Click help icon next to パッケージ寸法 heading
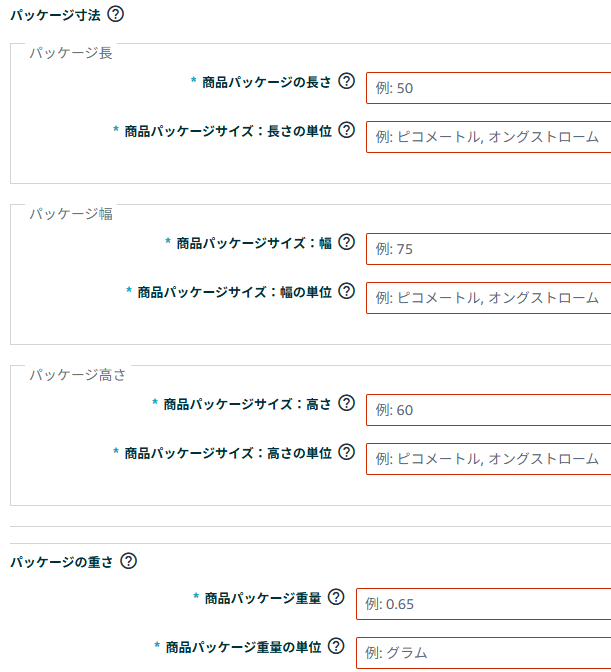This screenshot has height=672, width=611. (116, 14)
